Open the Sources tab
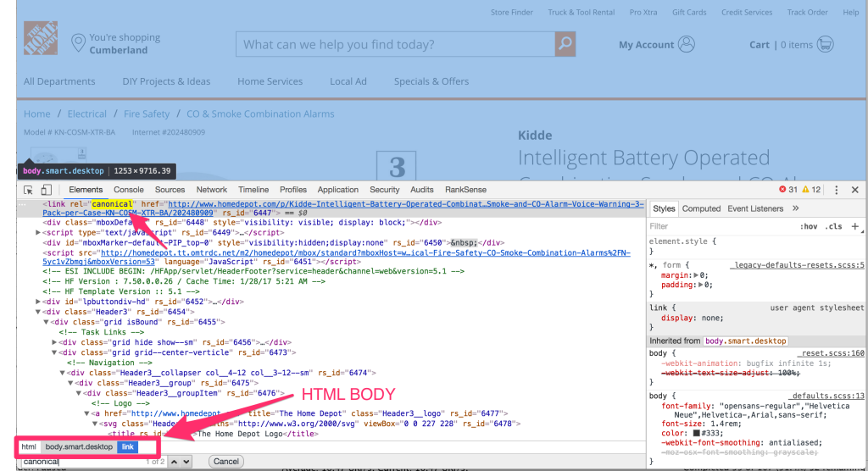Image resolution: width=868 pixels, height=471 pixels. click(x=170, y=190)
